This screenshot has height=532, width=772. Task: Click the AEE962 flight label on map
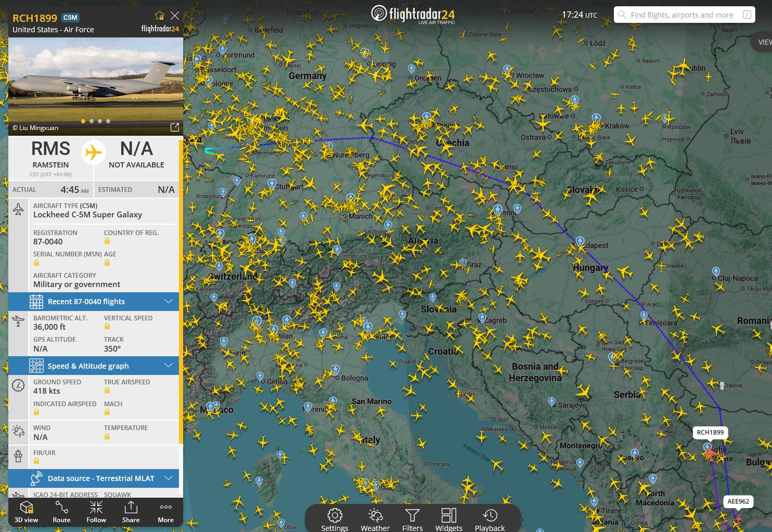(x=738, y=501)
